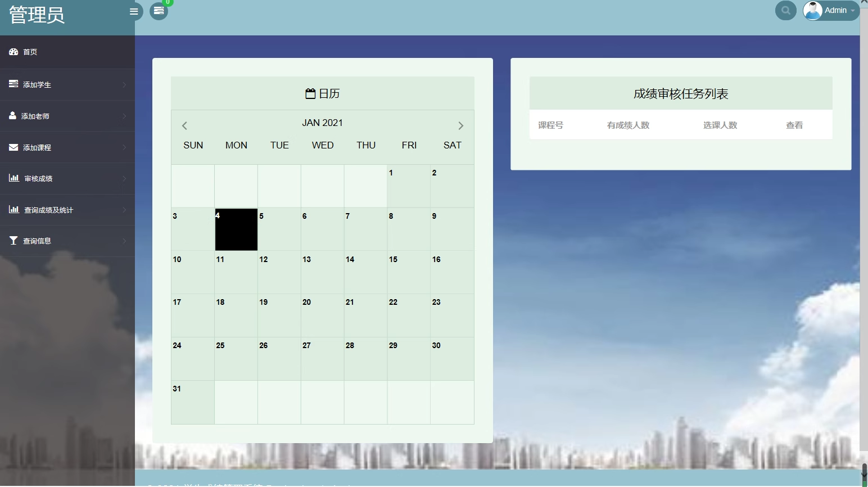
Task: Click the calendar icon beside 日历
Action: (310, 93)
